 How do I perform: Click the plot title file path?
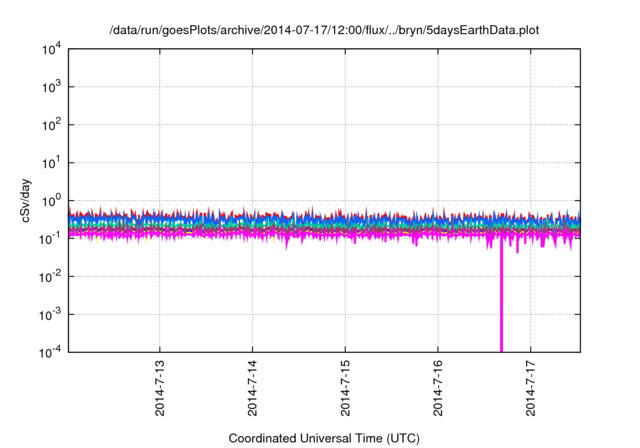pos(324,30)
